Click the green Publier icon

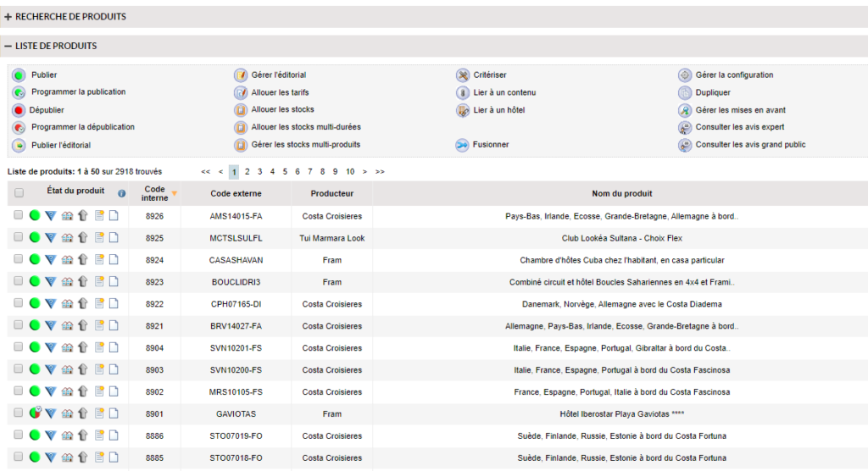[19, 75]
